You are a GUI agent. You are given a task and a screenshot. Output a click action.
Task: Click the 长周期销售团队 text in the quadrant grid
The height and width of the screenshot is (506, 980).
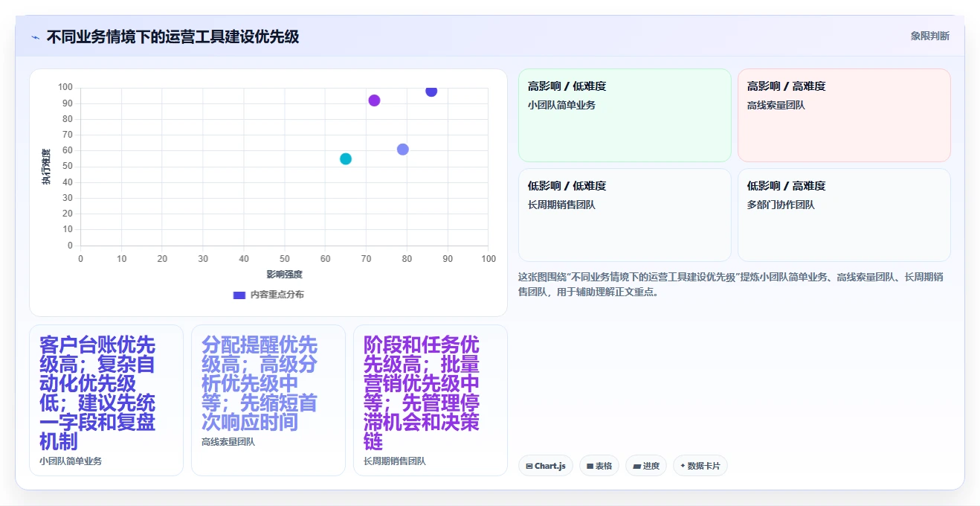(561, 205)
